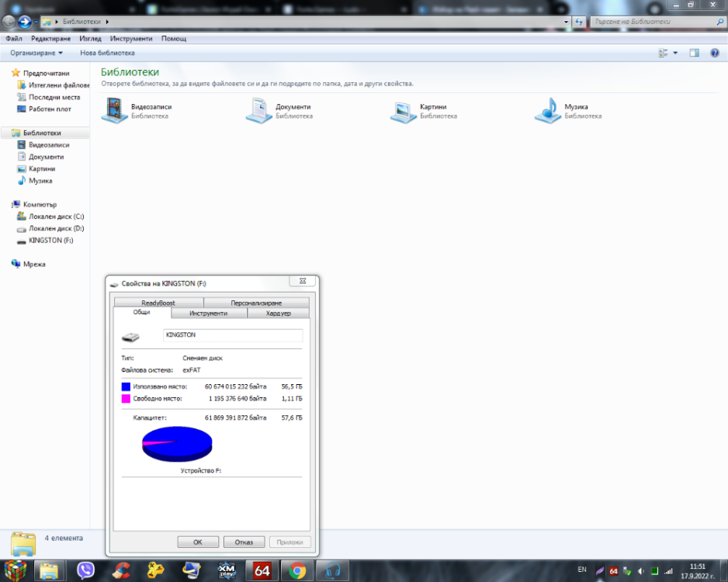Open the Видеозаписи library icon
Image resolution: width=728 pixels, height=582 pixels.
[114, 110]
